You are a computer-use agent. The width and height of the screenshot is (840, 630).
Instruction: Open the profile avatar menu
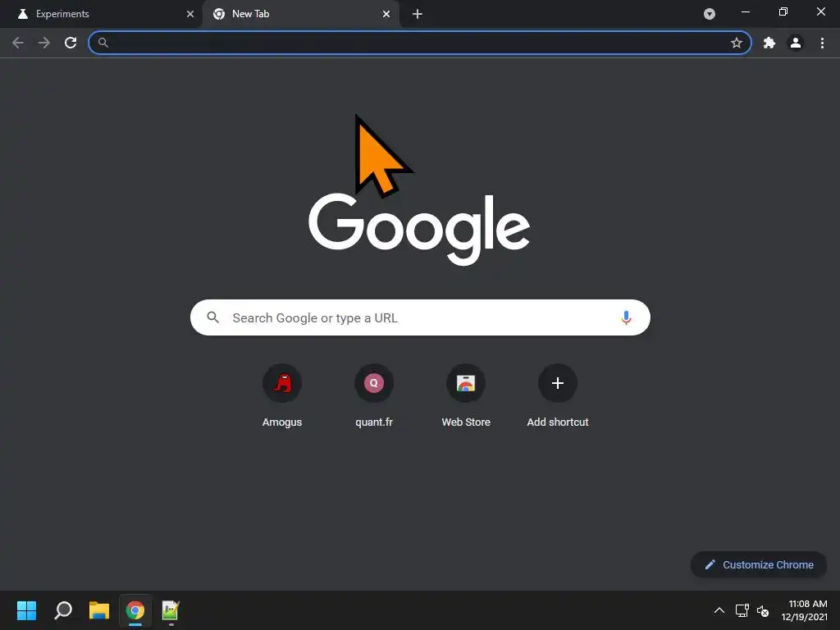[x=796, y=43]
